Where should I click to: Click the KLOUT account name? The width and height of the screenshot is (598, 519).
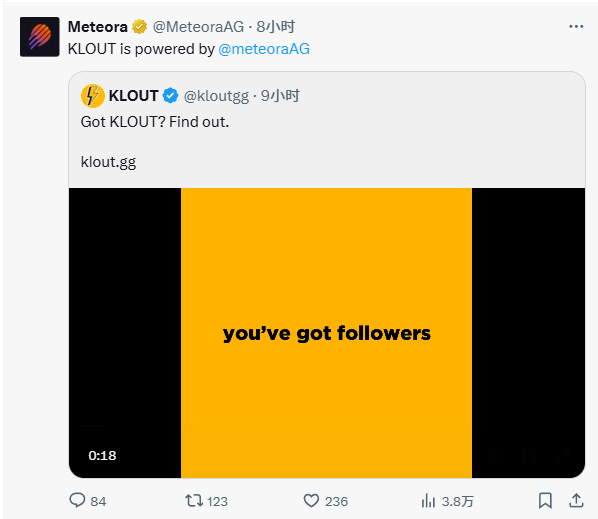pos(133,96)
